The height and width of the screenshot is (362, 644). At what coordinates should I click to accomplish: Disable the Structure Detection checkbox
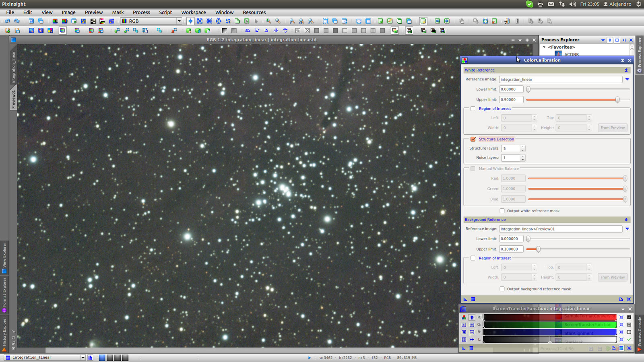(x=473, y=139)
